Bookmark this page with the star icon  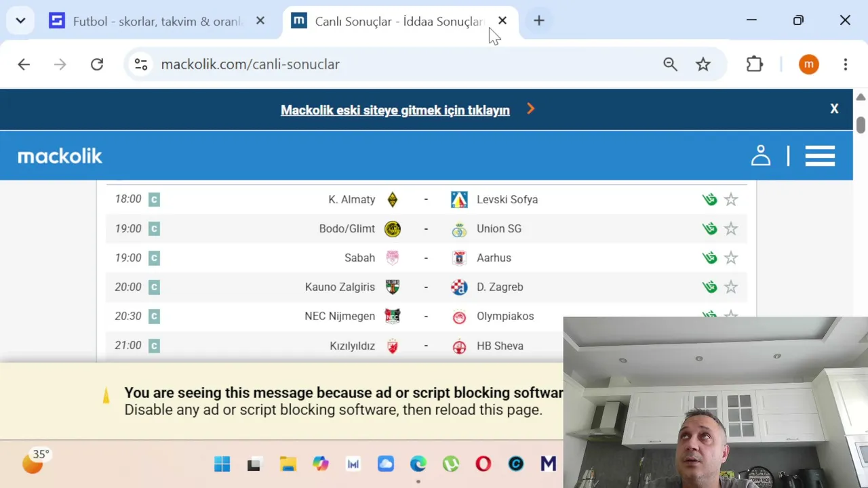[x=703, y=64]
